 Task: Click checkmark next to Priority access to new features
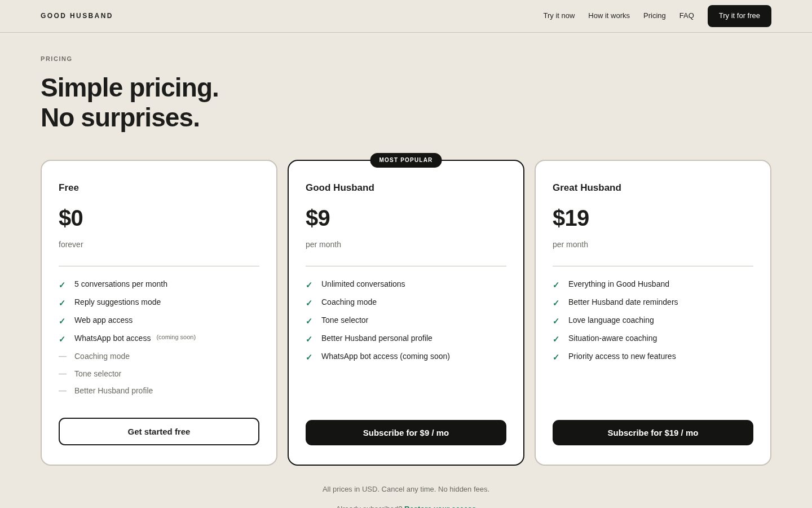point(556,357)
